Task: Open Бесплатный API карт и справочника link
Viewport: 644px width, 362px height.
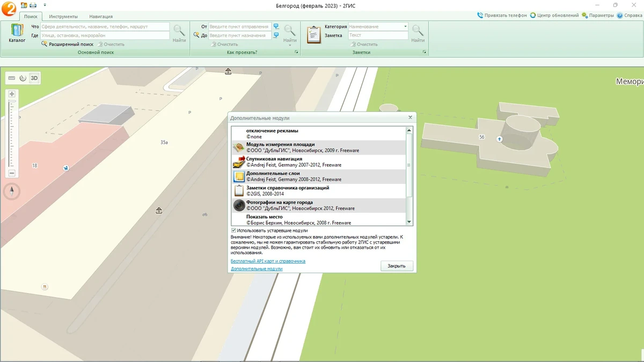Action: (x=268, y=261)
